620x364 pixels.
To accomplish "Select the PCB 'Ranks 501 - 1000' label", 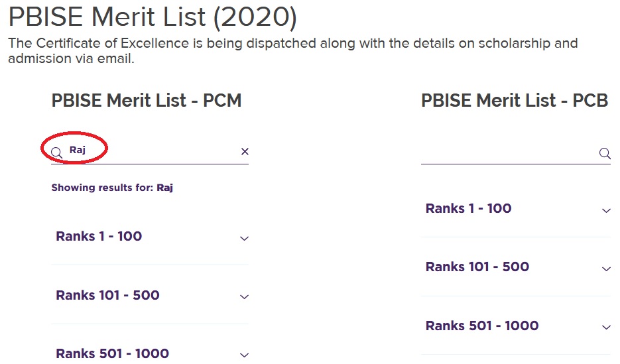I will tap(482, 326).
